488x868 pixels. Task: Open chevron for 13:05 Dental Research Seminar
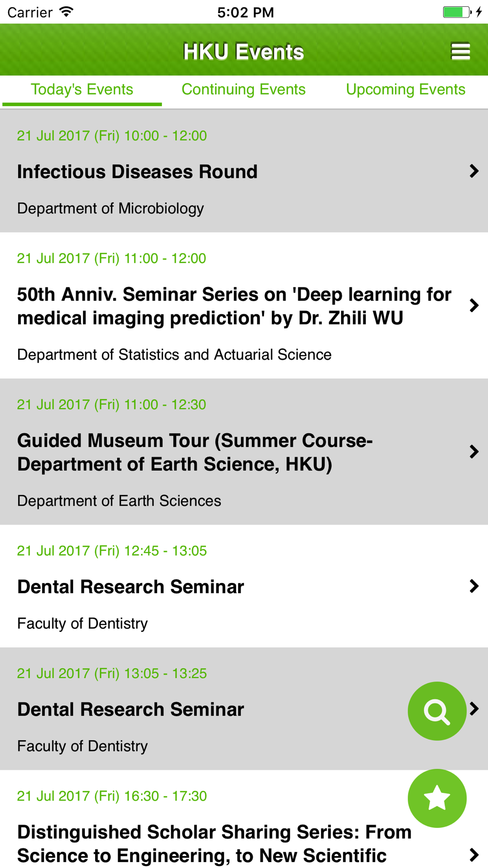[474, 708]
